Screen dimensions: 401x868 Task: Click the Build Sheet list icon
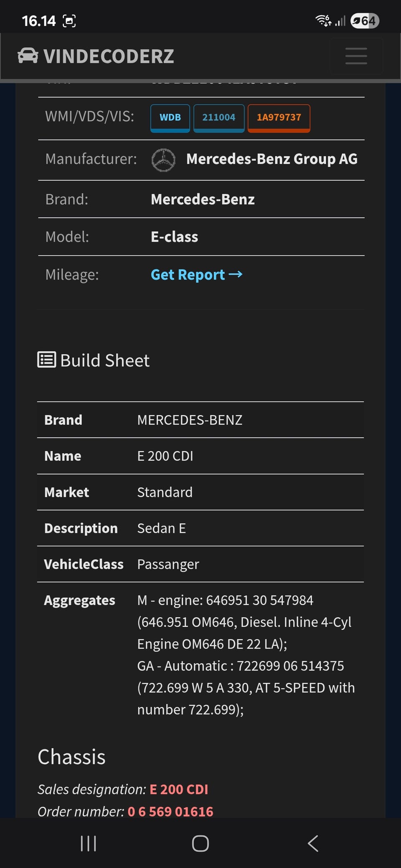[x=46, y=360]
